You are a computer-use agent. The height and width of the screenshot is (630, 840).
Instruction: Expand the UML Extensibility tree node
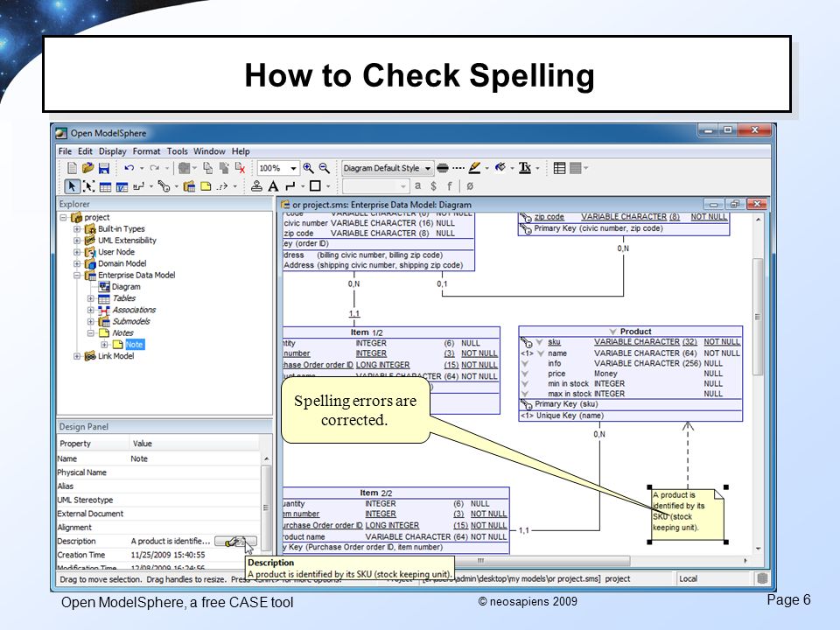click(77, 241)
